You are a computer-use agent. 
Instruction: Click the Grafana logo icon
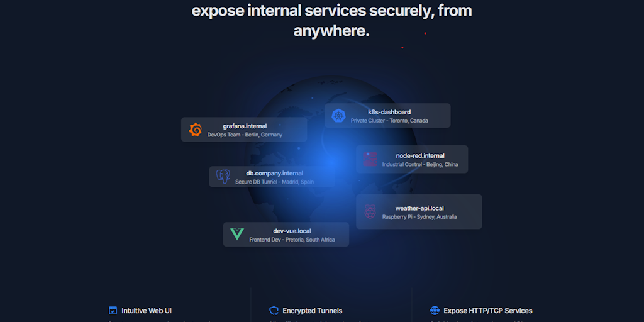195,130
